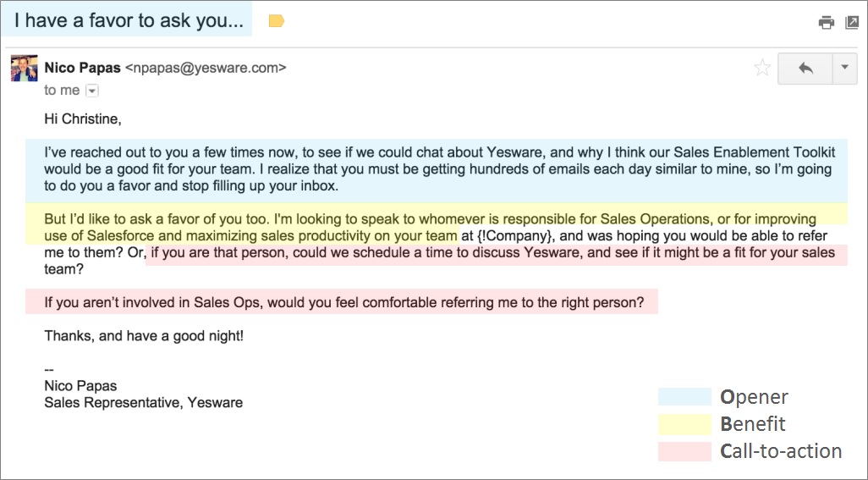Click the blue Opener legend swatch

click(684, 397)
